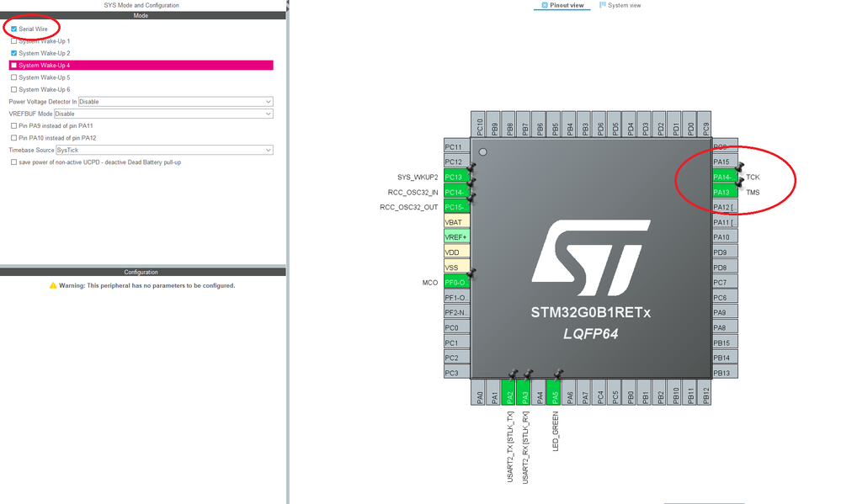Click the RCC_OSC32_OUT signal label
This screenshot has height=504, width=841.
(408, 207)
